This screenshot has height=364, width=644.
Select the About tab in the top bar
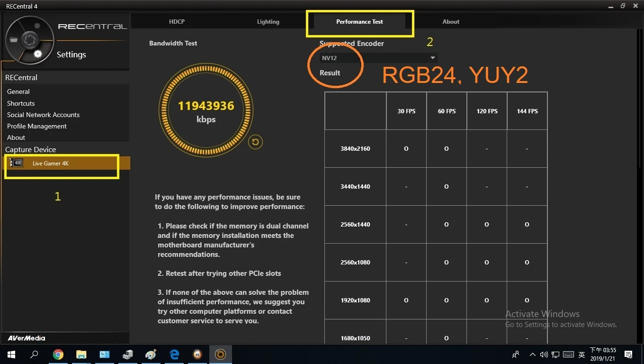pos(451,22)
